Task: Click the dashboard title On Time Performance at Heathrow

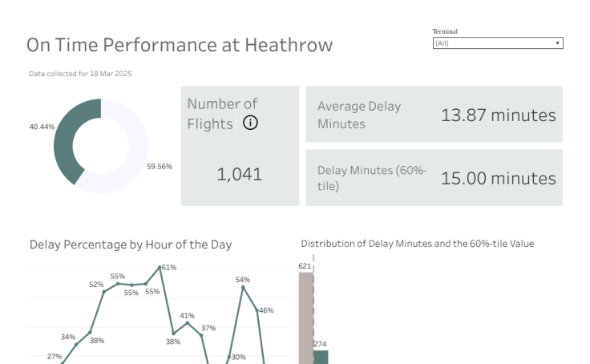Action: tap(180, 45)
